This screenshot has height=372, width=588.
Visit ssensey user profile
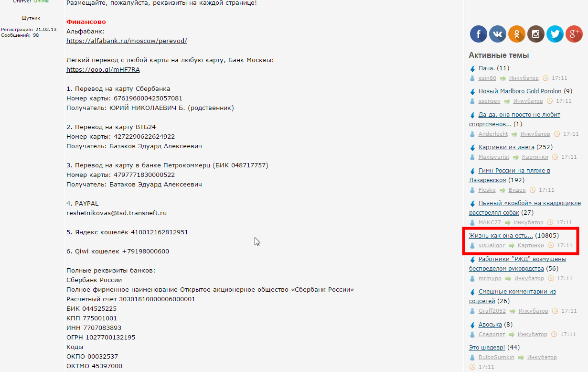coord(490,101)
